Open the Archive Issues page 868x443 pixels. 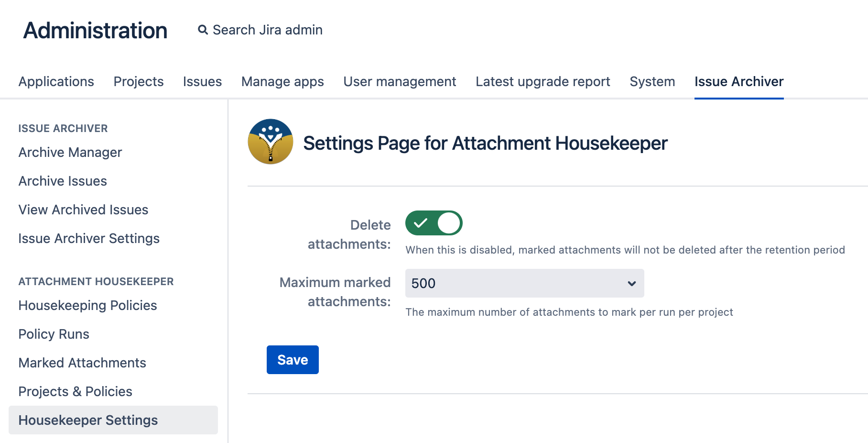(x=62, y=181)
